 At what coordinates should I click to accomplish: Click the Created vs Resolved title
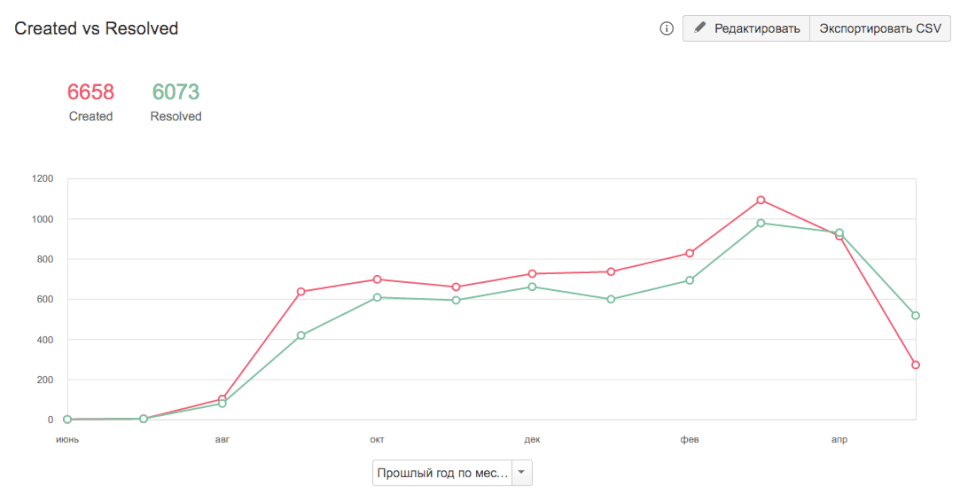pos(96,29)
